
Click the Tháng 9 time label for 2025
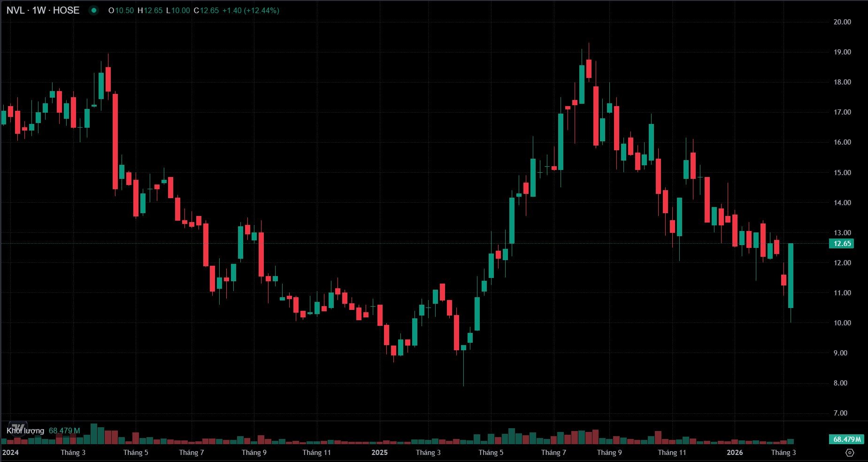click(x=609, y=453)
